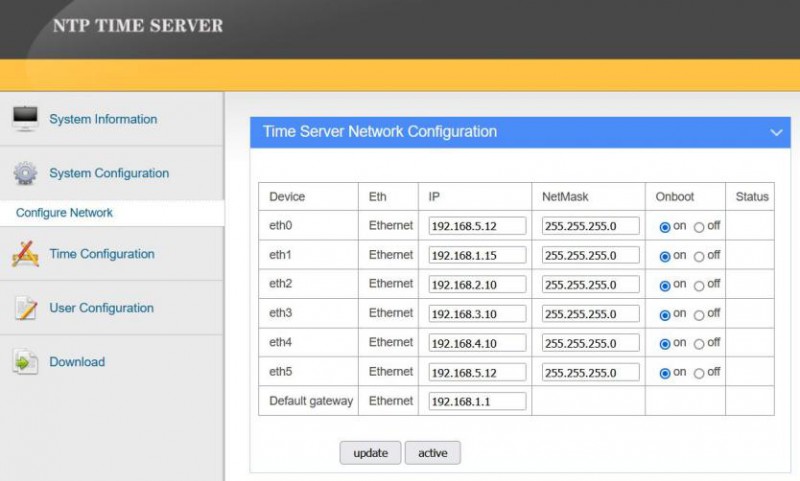The image size is (800, 481).
Task: Open System Information page
Action: pyautogui.click(x=103, y=119)
